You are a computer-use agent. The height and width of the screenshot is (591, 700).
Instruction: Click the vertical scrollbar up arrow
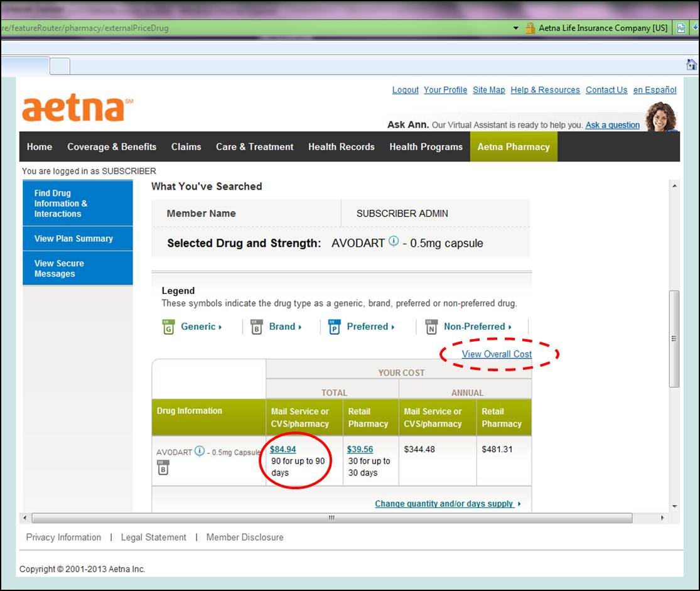pyautogui.click(x=674, y=185)
